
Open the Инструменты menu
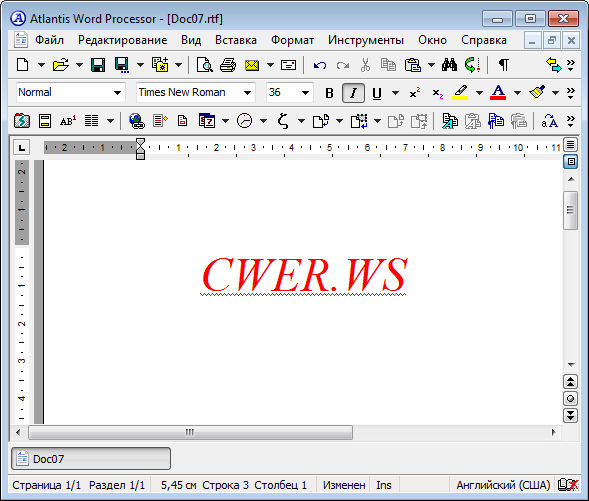[366, 40]
